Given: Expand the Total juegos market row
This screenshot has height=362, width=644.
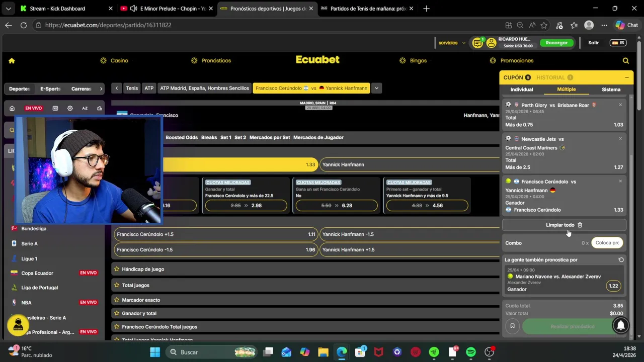Looking at the screenshot, I should tap(305, 285).
